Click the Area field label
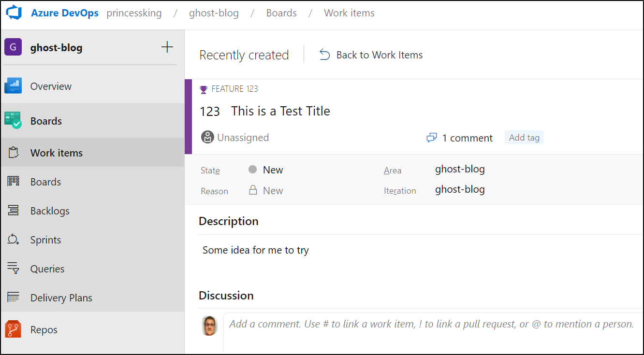The image size is (644, 355). [x=393, y=170]
